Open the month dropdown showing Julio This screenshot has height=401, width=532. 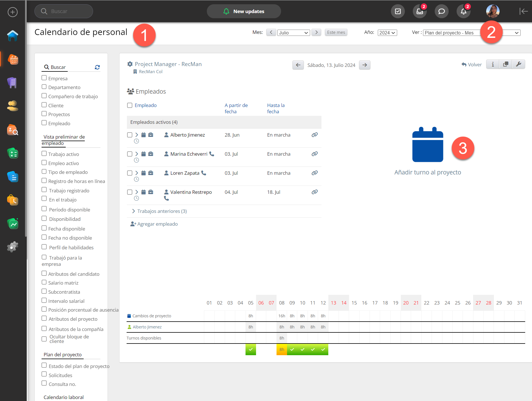point(293,33)
